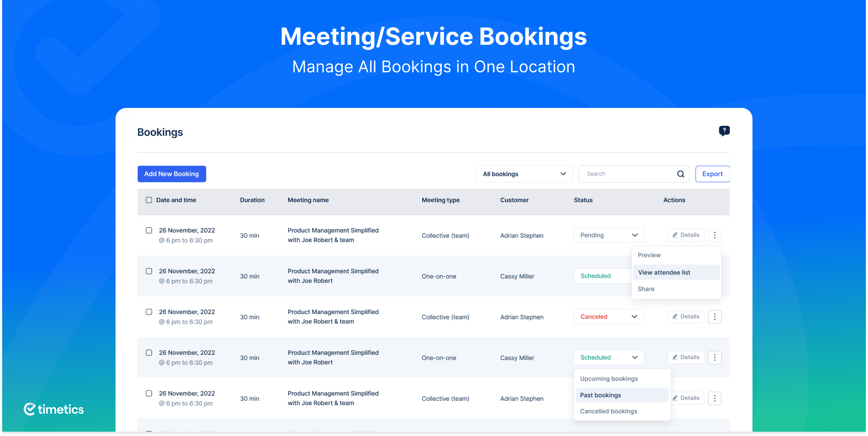868x436 pixels.
Task: Expand the fourth row Scheduled status dropdown
Action: [x=609, y=357]
